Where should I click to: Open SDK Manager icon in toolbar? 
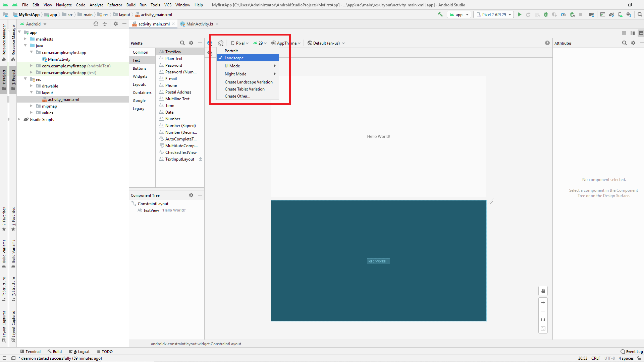point(629,14)
